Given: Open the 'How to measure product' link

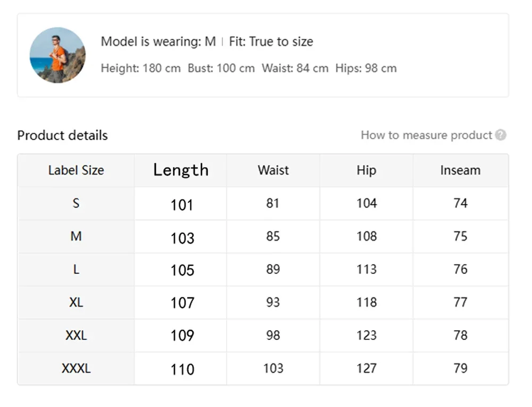Looking at the screenshot, I should (x=426, y=135).
